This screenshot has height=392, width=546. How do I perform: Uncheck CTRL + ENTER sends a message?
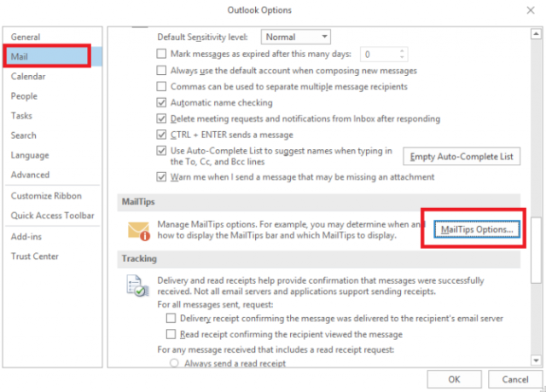[161, 135]
